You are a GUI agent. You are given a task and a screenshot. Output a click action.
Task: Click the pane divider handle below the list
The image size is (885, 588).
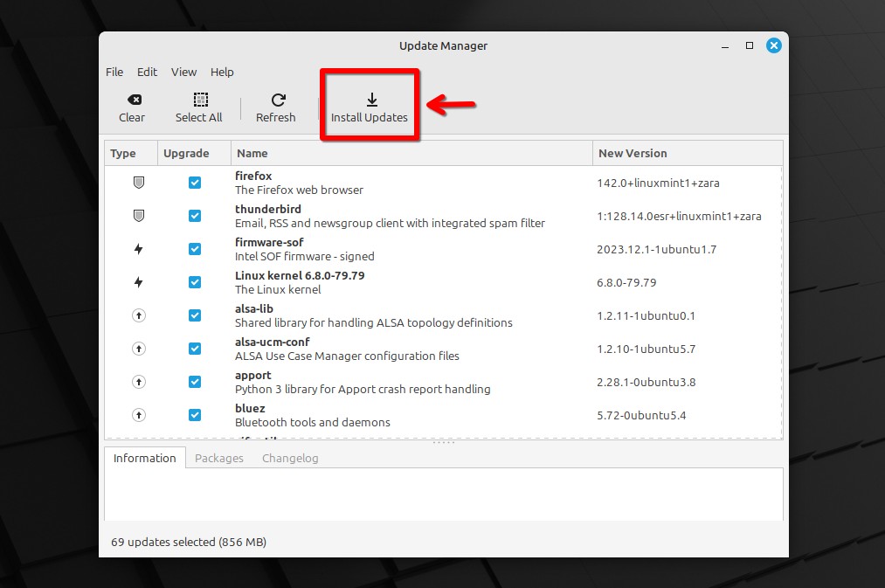[x=444, y=443]
